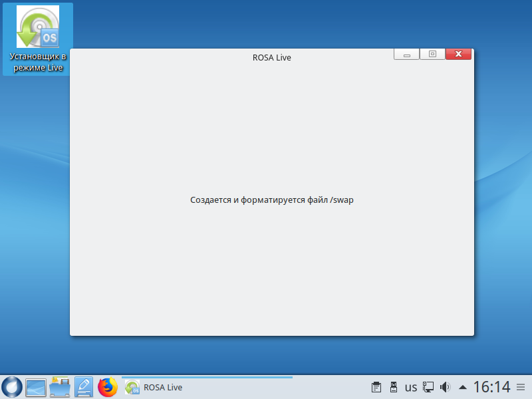532x399 pixels.
Task: Minimize the ROSA Live window
Action: (406, 55)
